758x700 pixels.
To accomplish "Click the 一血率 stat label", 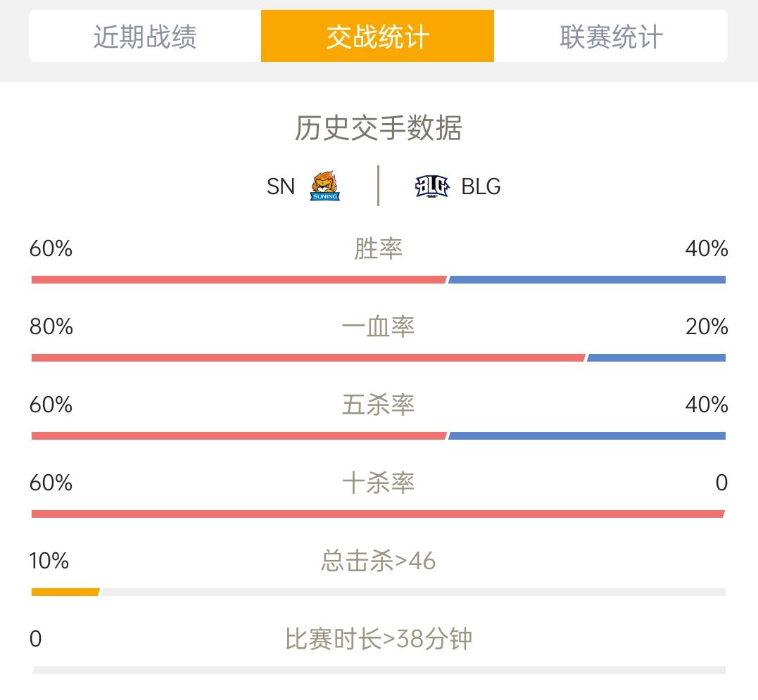I will [379, 327].
